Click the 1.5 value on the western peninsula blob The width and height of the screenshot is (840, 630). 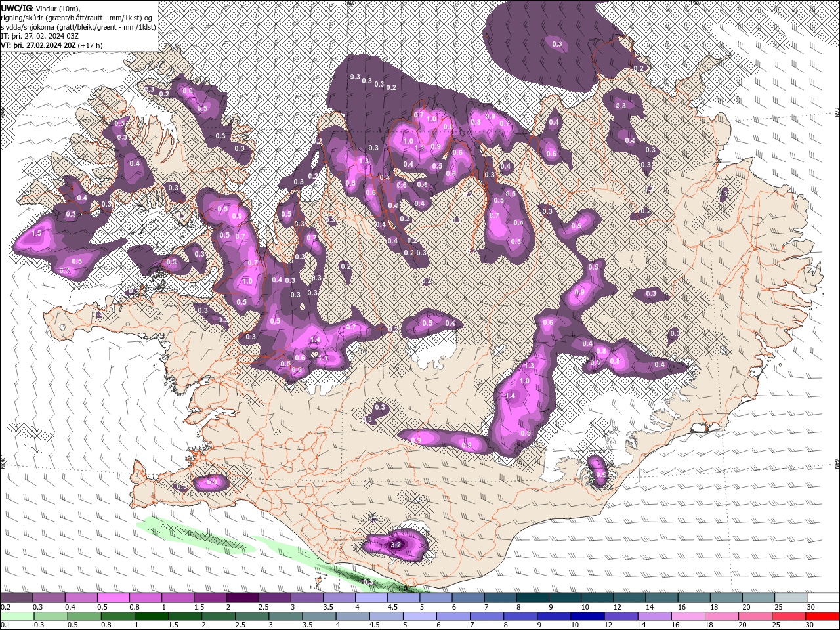tap(37, 233)
